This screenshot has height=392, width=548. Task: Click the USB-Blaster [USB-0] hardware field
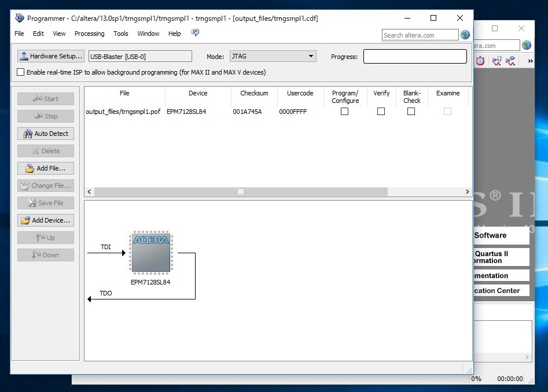tap(140, 56)
